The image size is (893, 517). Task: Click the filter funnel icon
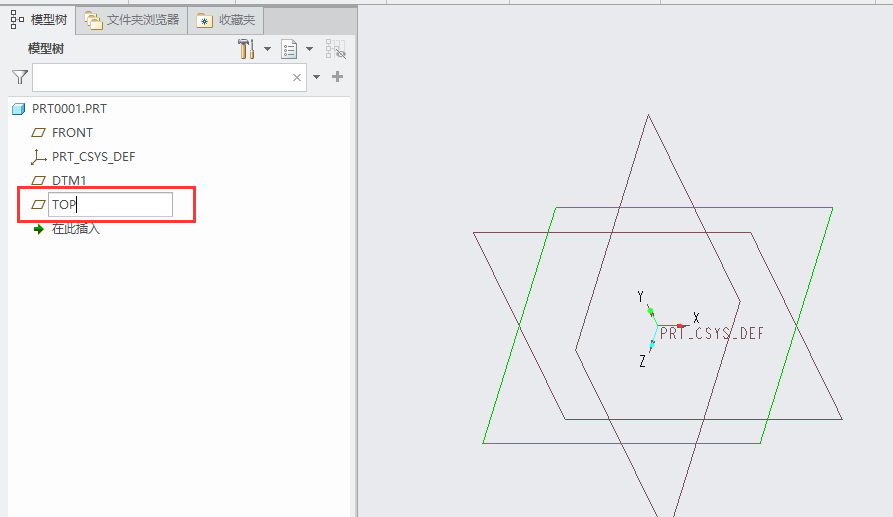pos(20,77)
